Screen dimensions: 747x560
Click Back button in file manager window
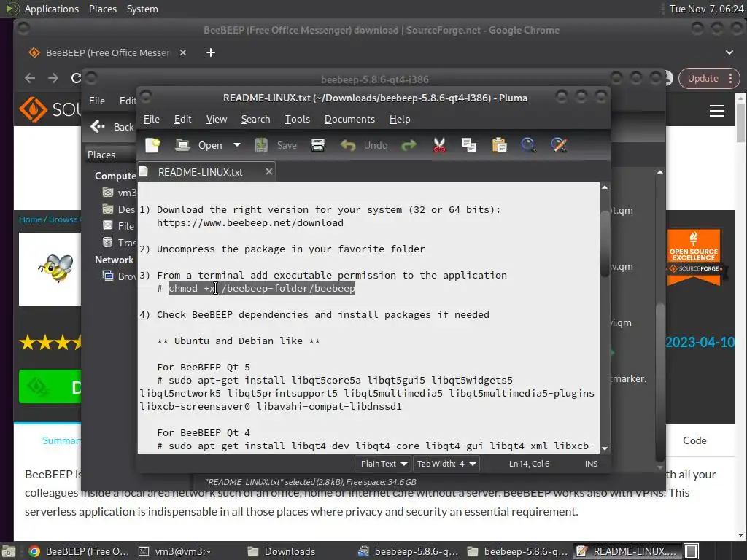point(112,127)
